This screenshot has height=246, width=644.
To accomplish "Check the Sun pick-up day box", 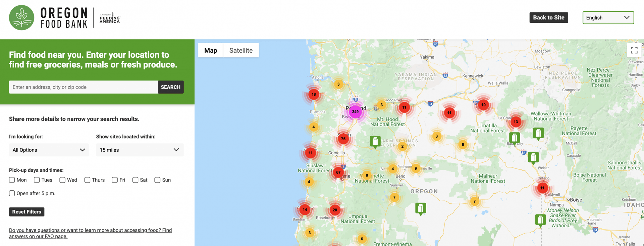I will pyautogui.click(x=157, y=180).
